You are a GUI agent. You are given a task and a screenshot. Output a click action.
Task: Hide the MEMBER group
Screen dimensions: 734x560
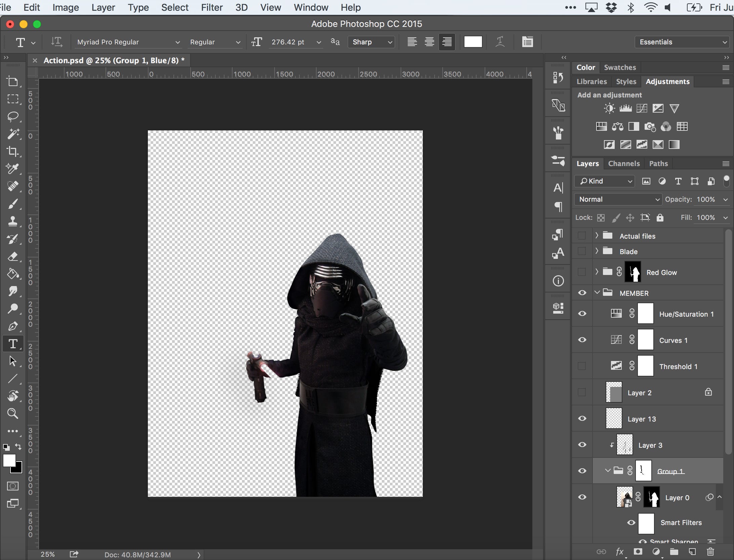click(582, 293)
